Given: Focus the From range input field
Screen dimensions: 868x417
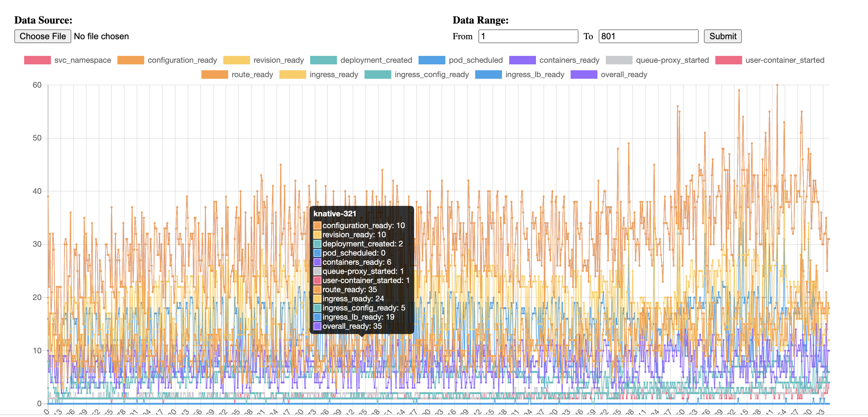Looking at the screenshot, I should [x=528, y=36].
